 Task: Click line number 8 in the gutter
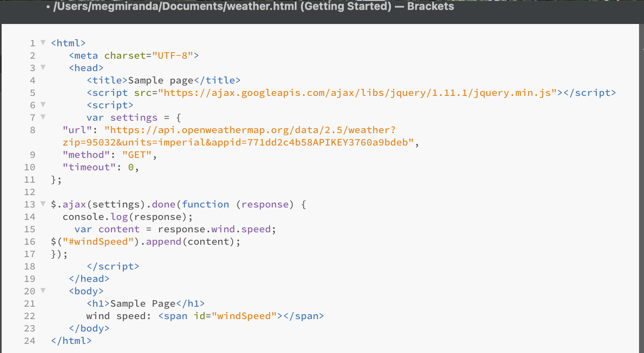coord(33,130)
